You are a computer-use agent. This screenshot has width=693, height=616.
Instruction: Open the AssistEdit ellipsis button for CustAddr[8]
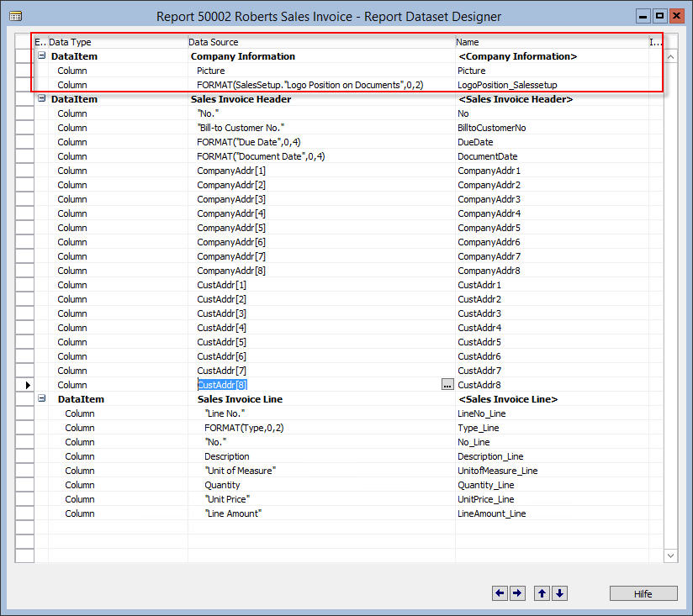(x=447, y=385)
